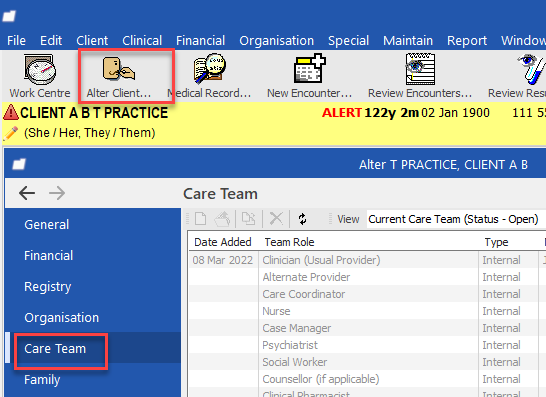The width and height of the screenshot is (546, 397).
Task: Click the forward arrow in Alter window
Action: click(x=57, y=193)
